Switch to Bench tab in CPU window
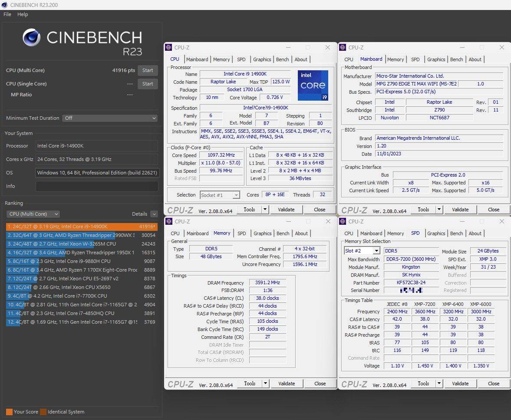The width and height of the screenshot is (511, 420). [x=282, y=59]
